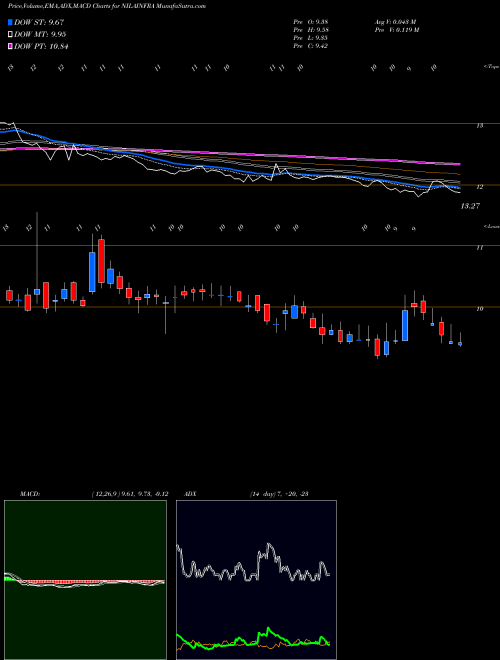Click the '<-Tops' axis label
This screenshot has height=660, width=500.
pos(491,67)
